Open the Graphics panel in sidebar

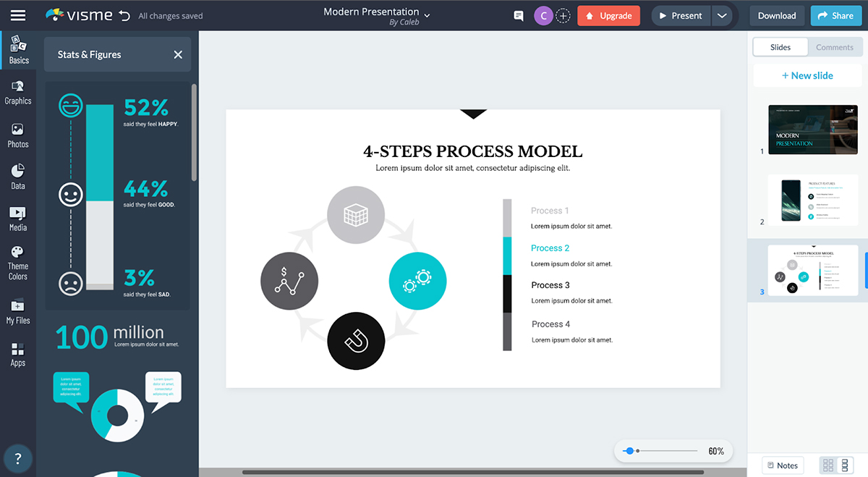coord(18,93)
